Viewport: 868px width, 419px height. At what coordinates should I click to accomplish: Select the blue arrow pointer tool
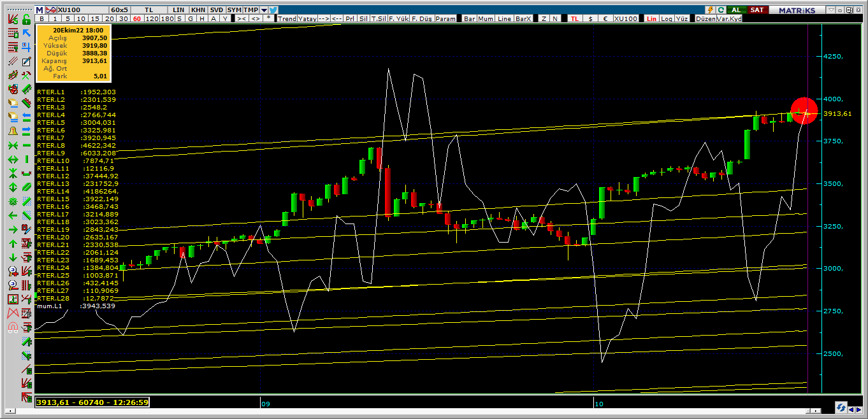[26, 34]
